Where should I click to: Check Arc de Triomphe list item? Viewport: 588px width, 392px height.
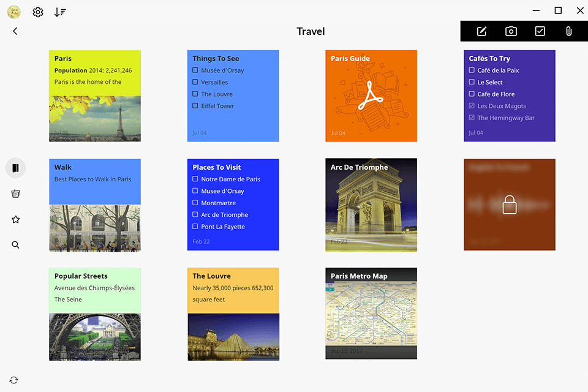pyautogui.click(x=195, y=214)
